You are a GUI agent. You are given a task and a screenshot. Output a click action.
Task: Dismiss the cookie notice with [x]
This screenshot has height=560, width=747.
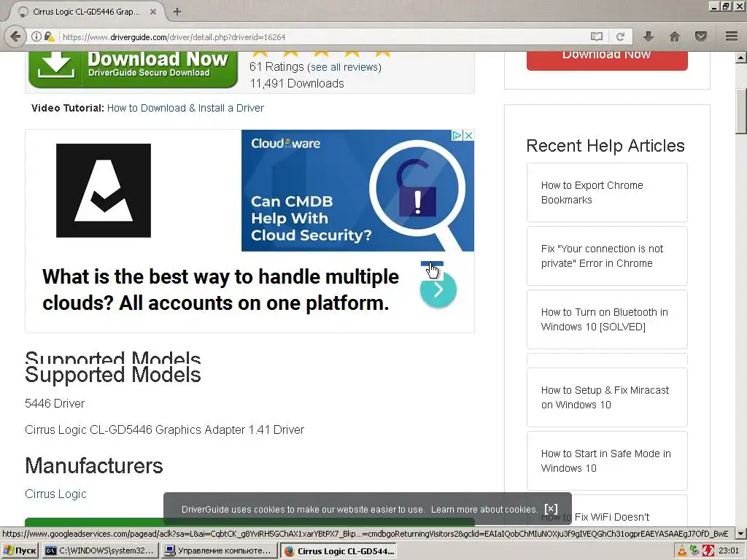(551, 508)
